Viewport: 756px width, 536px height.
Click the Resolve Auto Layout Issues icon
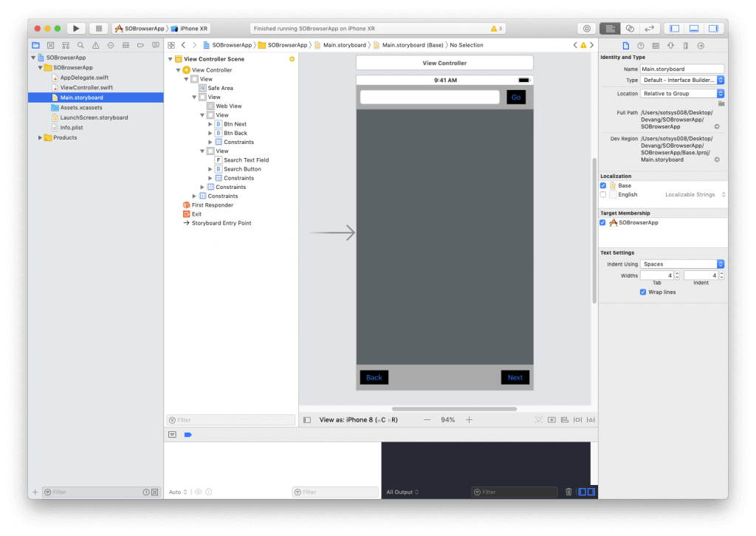[x=591, y=419]
